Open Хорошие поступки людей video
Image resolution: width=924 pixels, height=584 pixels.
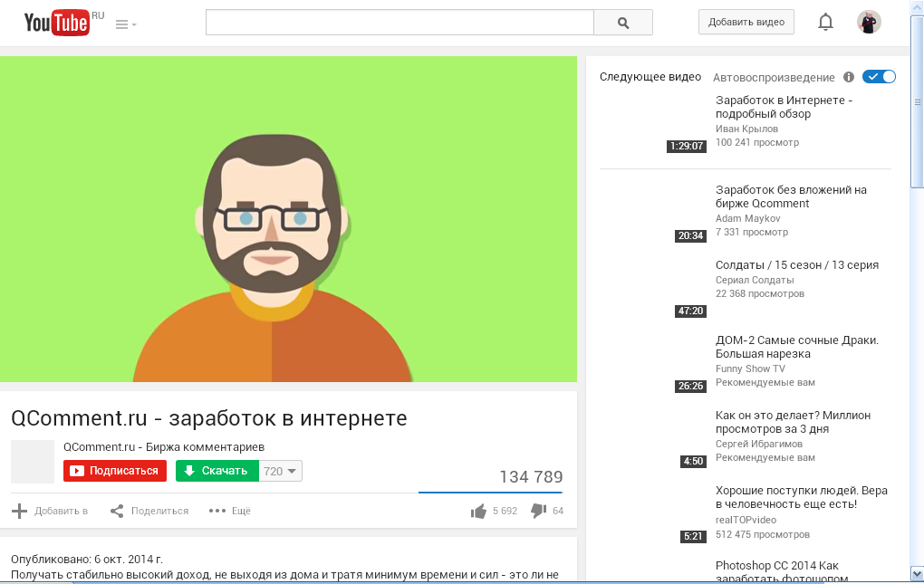pos(802,497)
